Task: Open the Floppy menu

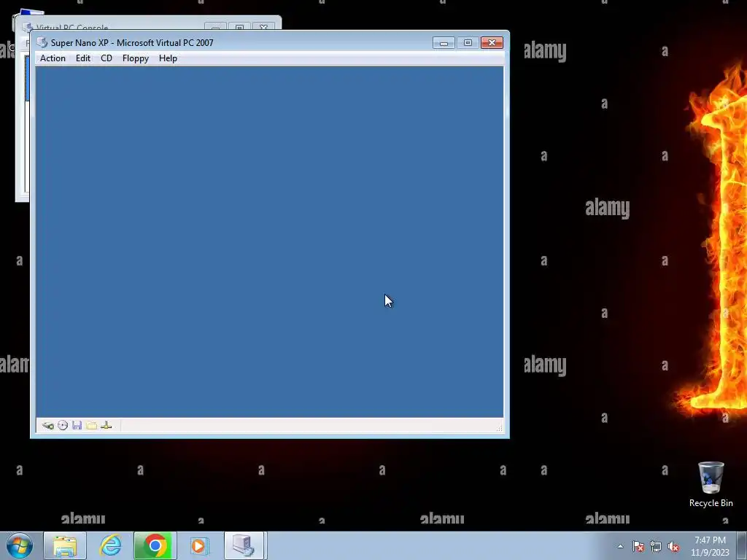Action: click(135, 58)
